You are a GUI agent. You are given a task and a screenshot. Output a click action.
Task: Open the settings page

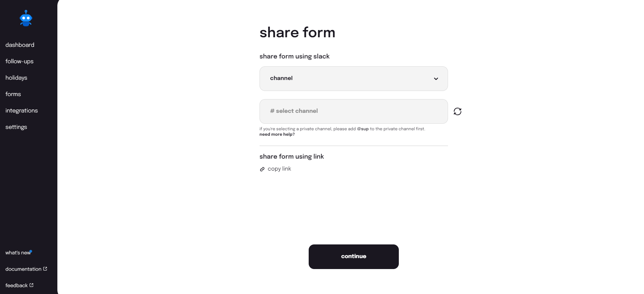[16, 127]
